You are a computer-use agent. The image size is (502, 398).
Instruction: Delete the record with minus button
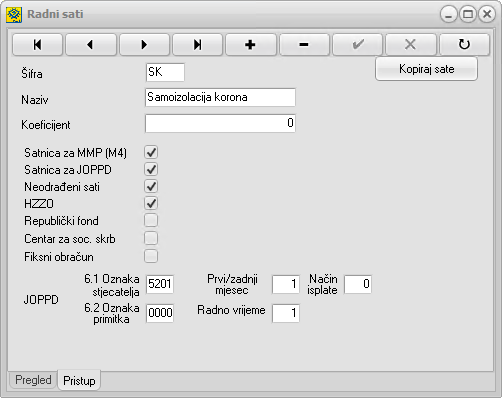[304, 44]
